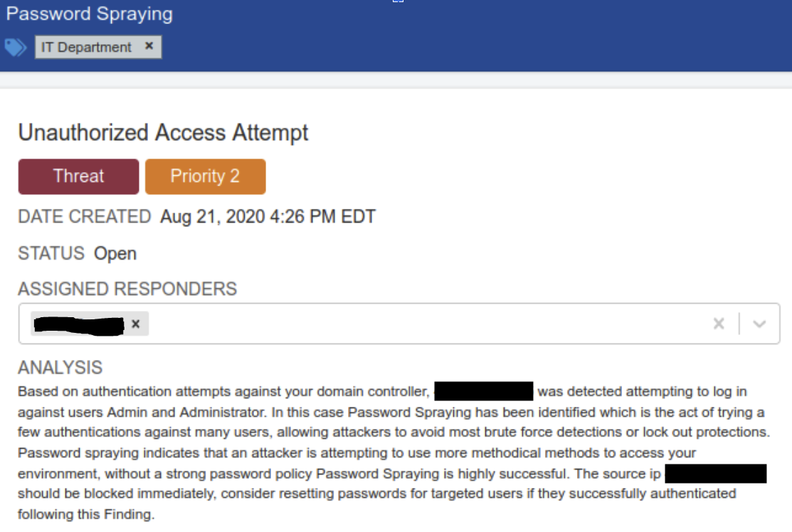The height and width of the screenshot is (532, 792).
Task: Click the Unauthorized Access Attempt heading
Action: coord(163,133)
